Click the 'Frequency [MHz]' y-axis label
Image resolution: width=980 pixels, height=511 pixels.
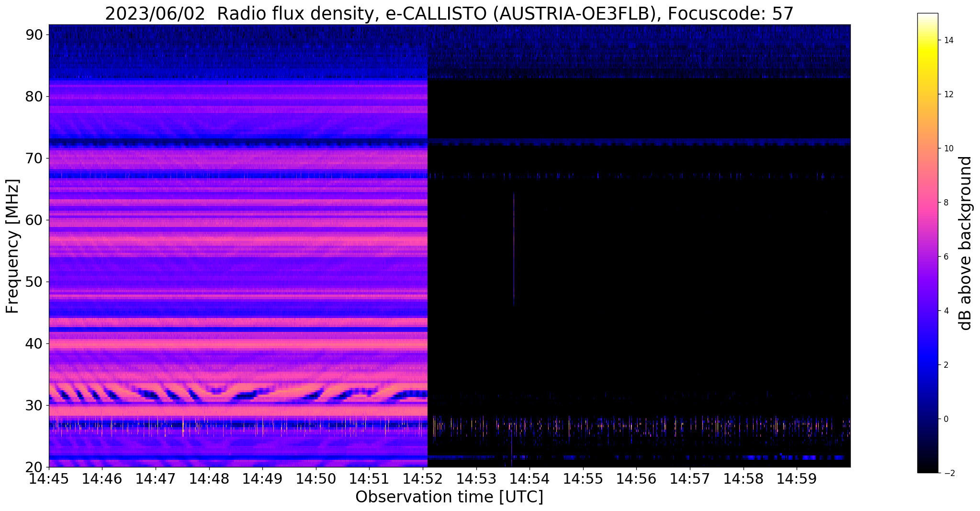[x=12, y=246]
